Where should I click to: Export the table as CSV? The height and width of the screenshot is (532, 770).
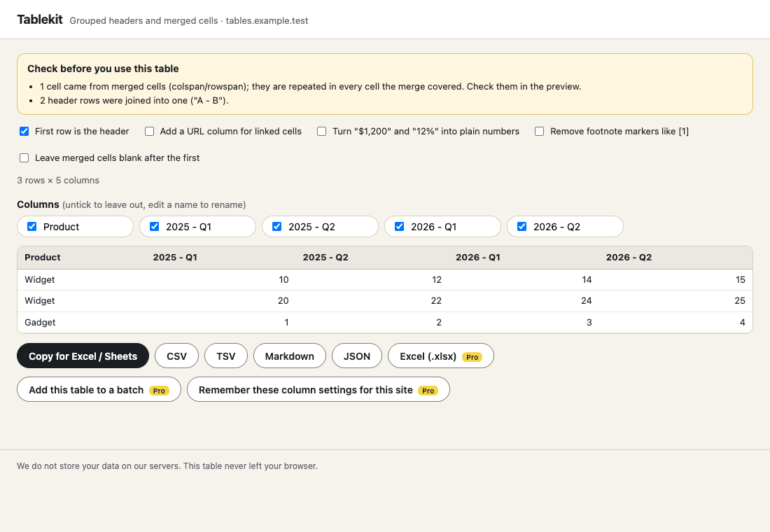tap(177, 356)
